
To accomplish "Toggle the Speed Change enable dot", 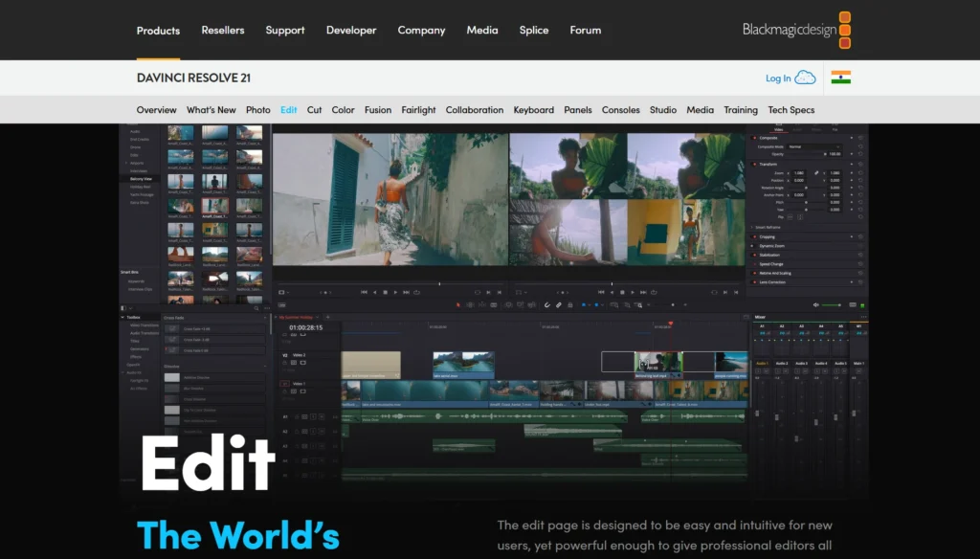I will (x=754, y=264).
